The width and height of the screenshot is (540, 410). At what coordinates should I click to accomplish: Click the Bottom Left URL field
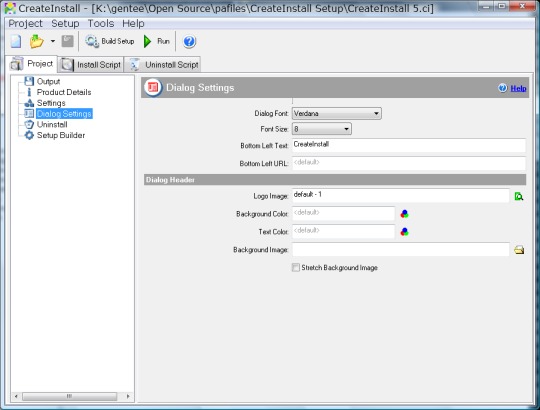pyautogui.click(x=409, y=163)
